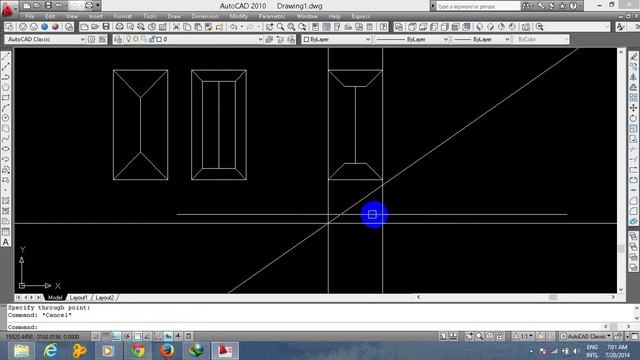Viewport: 640px width, 360px height.
Task: Activate the Pan realtime tool
Action: pyautogui.click(x=269, y=27)
